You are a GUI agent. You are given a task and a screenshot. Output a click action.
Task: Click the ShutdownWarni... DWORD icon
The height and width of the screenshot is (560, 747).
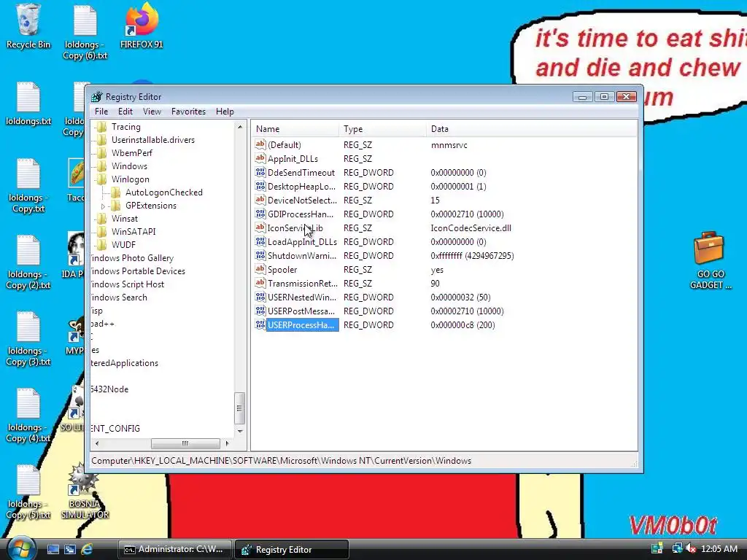tap(260, 254)
